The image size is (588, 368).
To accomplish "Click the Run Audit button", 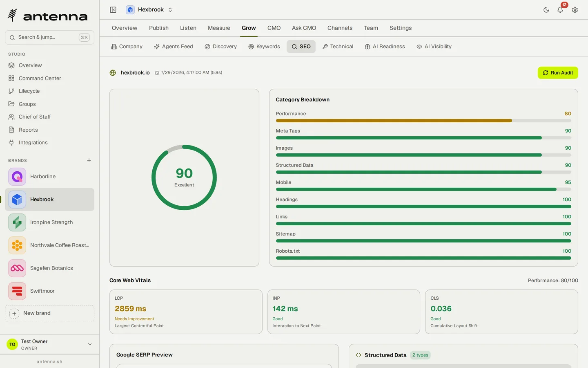I will point(558,73).
